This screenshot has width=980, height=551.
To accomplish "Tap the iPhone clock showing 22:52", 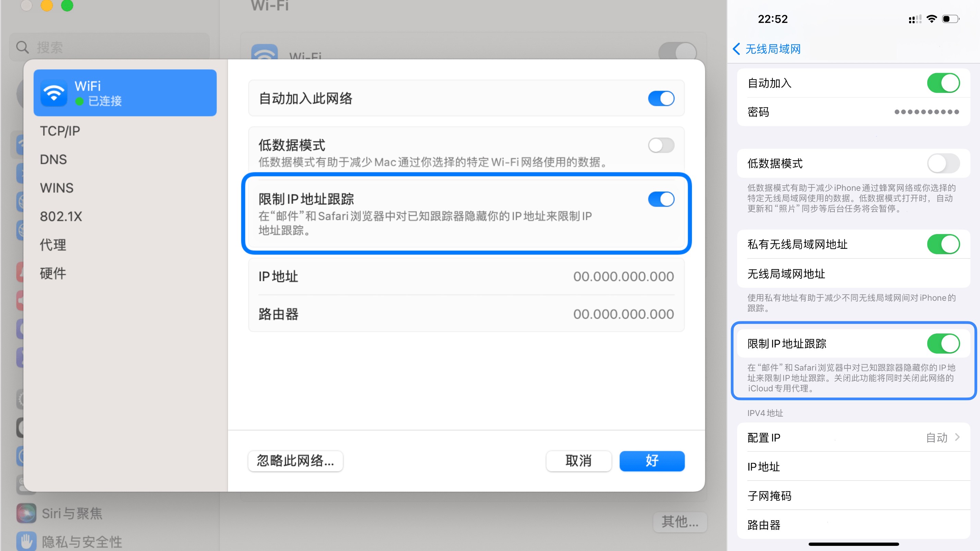I will click(773, 19).
